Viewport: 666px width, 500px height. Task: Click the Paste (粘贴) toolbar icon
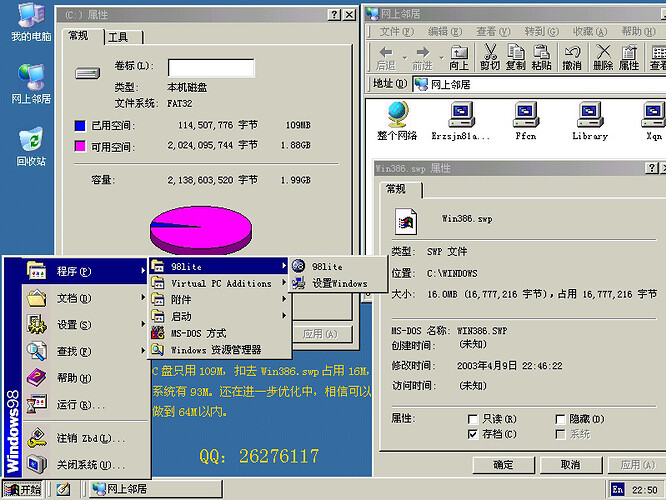542,58
